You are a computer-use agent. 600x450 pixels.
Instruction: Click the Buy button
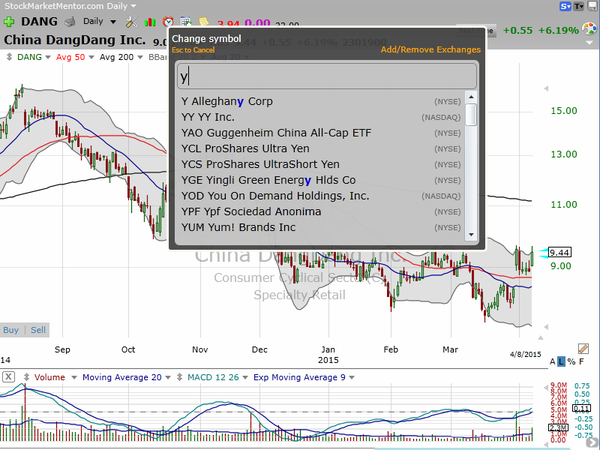click(11, 330)
